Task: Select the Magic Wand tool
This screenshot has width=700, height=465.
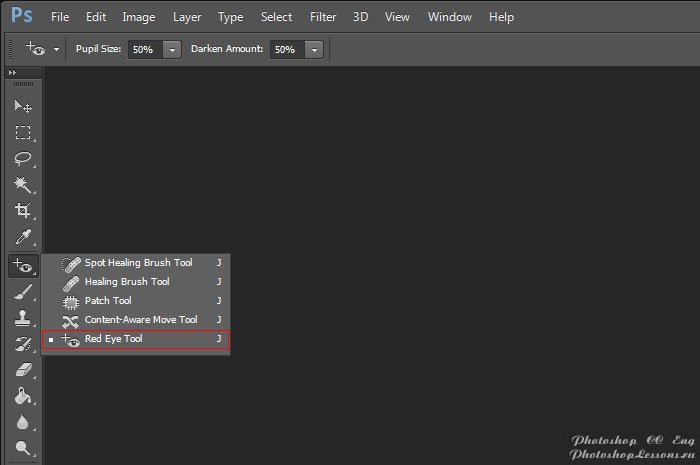Action: point(22,184)
